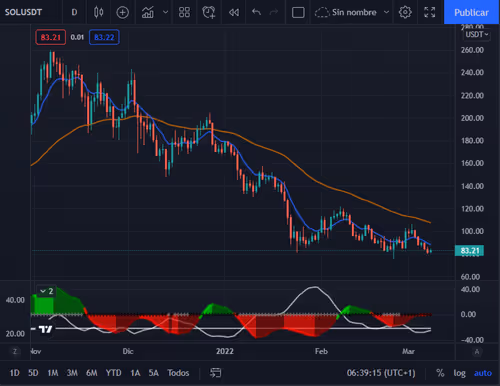Select the YTD time range
500x386 pixels.
[113, 373]
